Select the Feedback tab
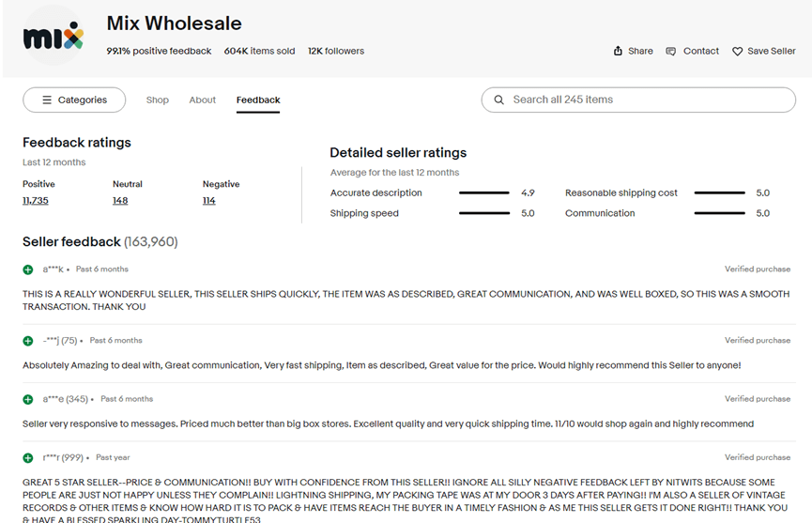 point(258,100)
